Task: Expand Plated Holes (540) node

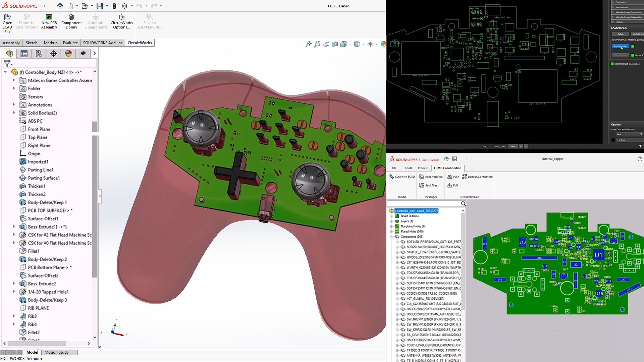Action: point(391,232)
